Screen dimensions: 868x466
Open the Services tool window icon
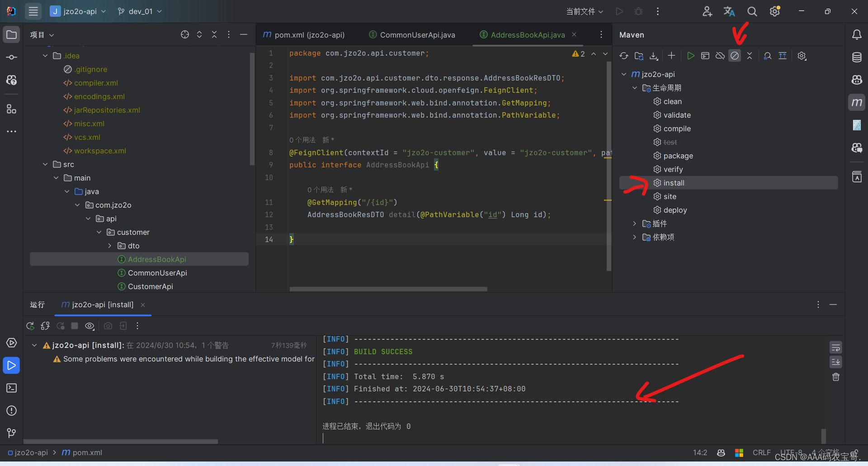pos(12,343)
